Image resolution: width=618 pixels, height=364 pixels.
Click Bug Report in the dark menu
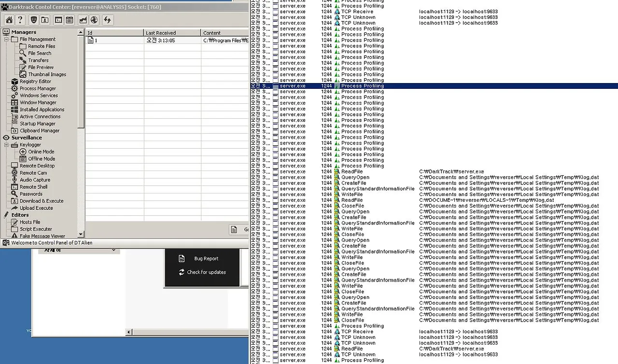point(206,259)
